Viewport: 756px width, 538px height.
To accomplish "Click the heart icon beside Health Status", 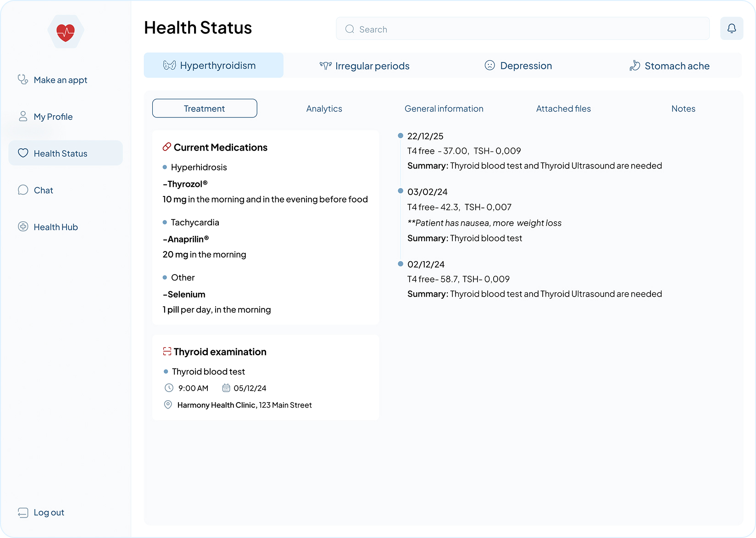I will pos(23,153).
